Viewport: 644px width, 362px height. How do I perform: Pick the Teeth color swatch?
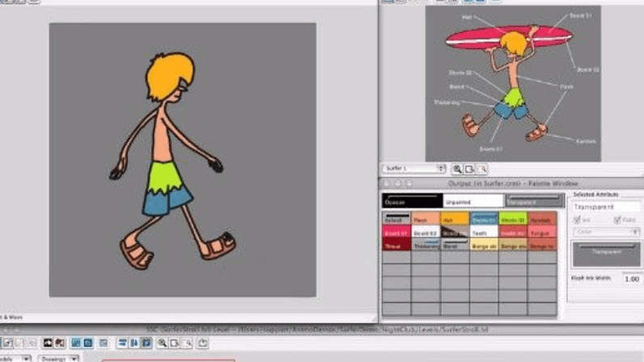(484, 232)
